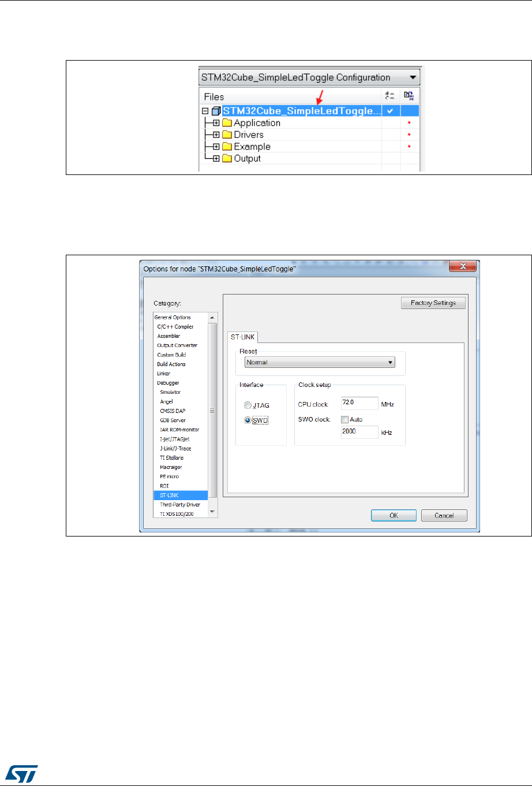The width and height of the screenshot is (532, 786).
Task: Click the SWO clock kHz input field
Action: coord(359,432)
